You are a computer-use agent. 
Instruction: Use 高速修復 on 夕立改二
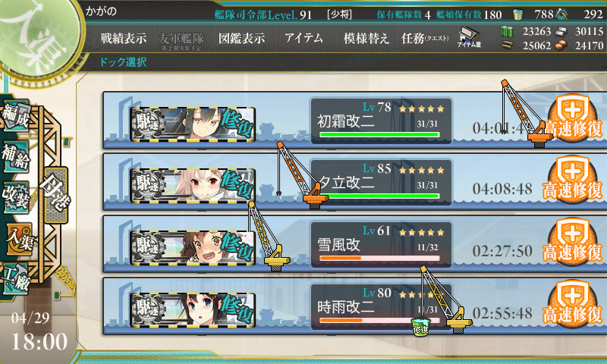point(572,180)
